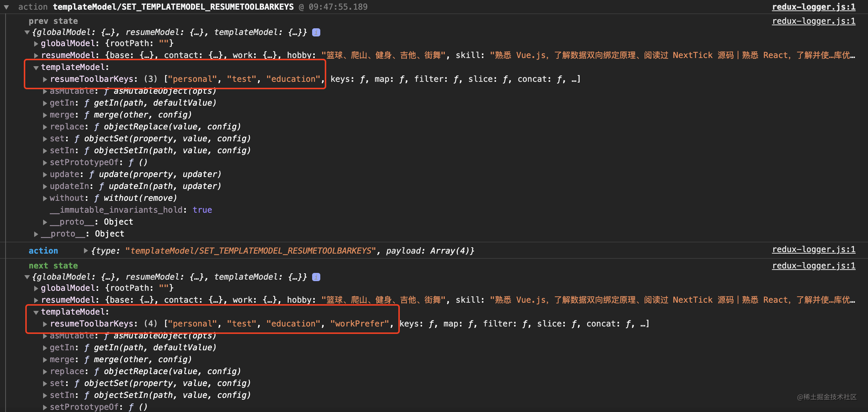Expand getIn function in prev state
This screenshot has height=412, width=868.
coord(45,103)
